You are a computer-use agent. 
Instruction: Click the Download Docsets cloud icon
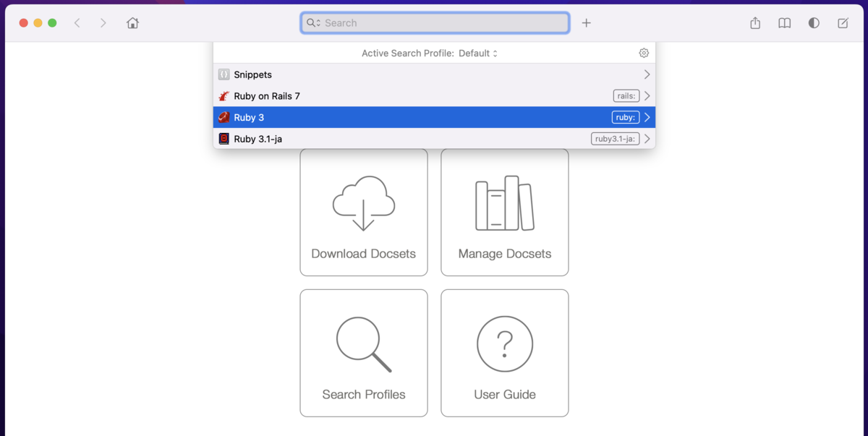click(x=364, y=203)
